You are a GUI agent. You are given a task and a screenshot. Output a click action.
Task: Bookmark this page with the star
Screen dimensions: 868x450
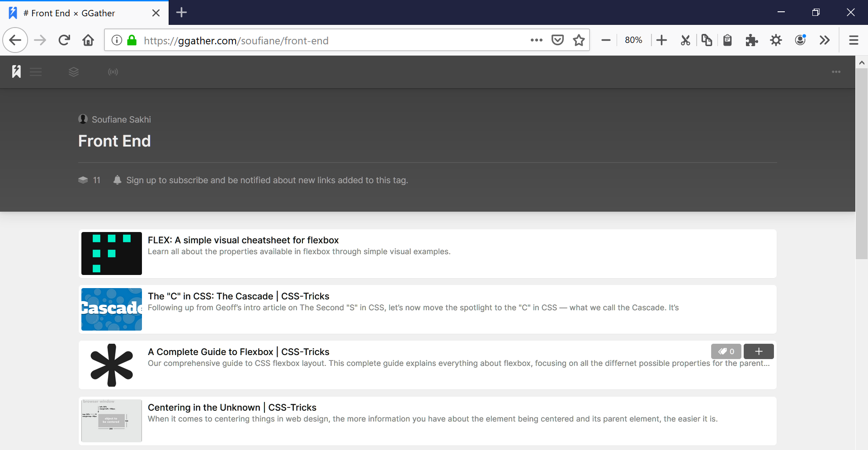(x=579, y=40)
